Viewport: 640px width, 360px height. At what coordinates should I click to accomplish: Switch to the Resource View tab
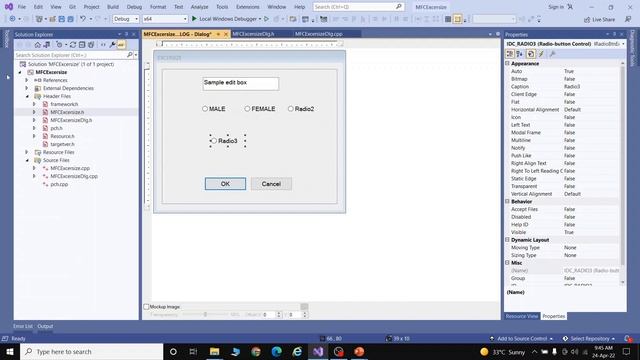[x=522, y=316]
